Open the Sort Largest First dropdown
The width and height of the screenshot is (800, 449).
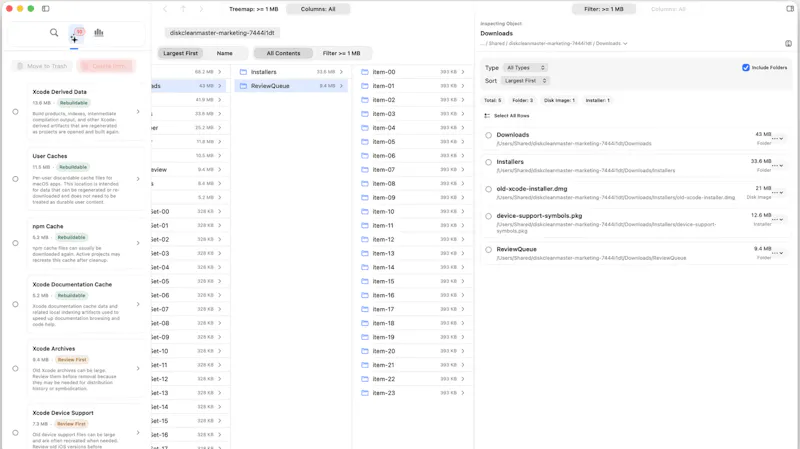coord(525,81)
